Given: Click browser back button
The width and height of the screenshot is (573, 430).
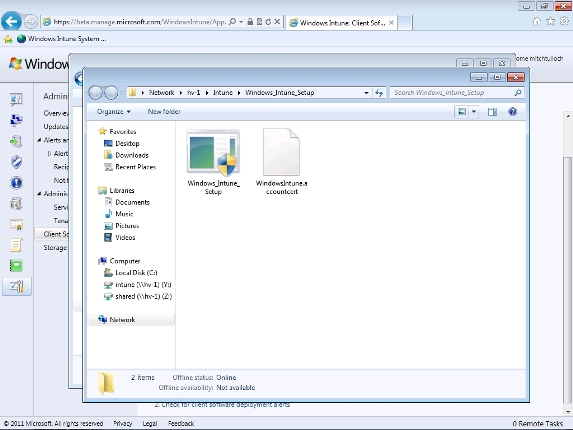Looking at the screenshot, I should coord(11,22).
